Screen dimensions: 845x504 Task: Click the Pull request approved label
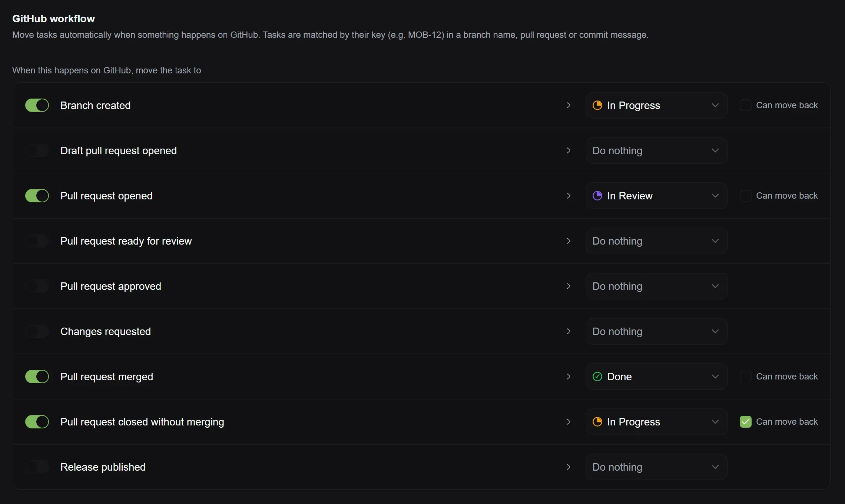click(111, 286)
